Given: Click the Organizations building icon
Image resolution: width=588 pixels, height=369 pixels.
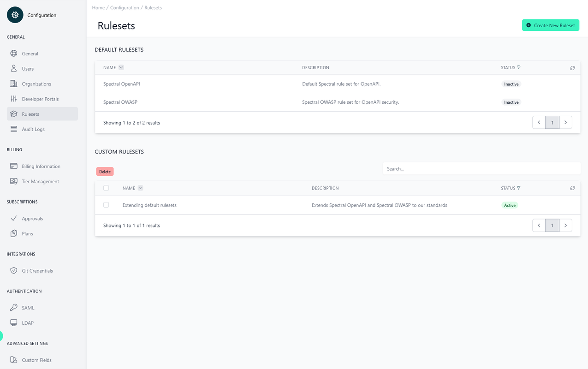Looking at the screenshot, I should (x=14, y=84).
